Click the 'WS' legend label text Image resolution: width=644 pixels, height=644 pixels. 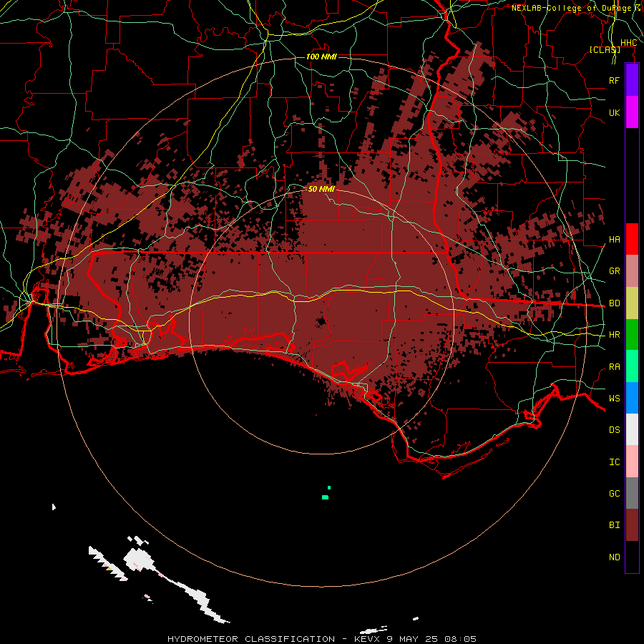(x=614, y=399)
